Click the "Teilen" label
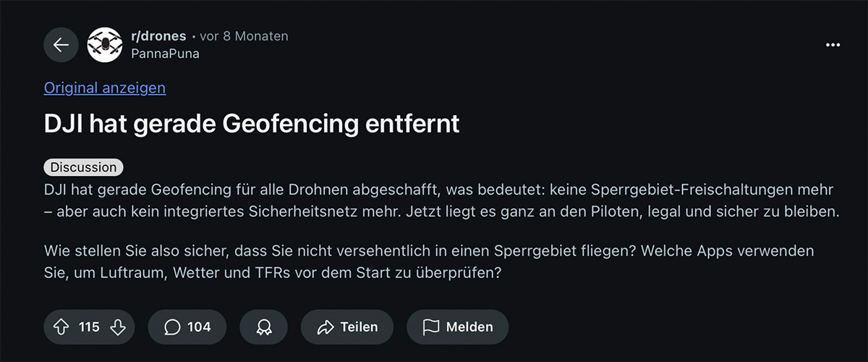Image resolution: width=868 pixels, height=362 pixels. coord(359,327)
